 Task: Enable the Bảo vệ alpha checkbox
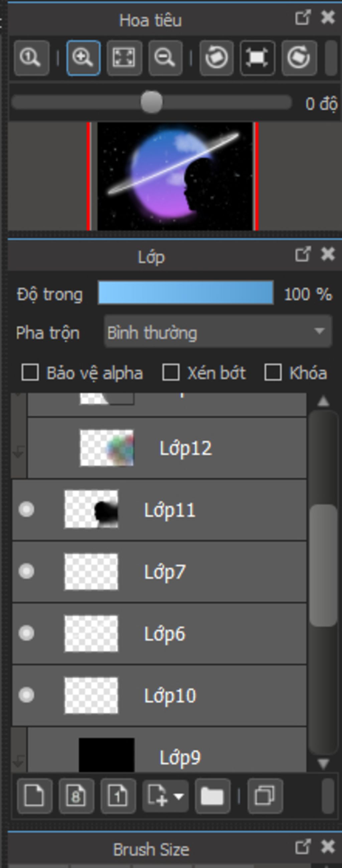point(30,373)
